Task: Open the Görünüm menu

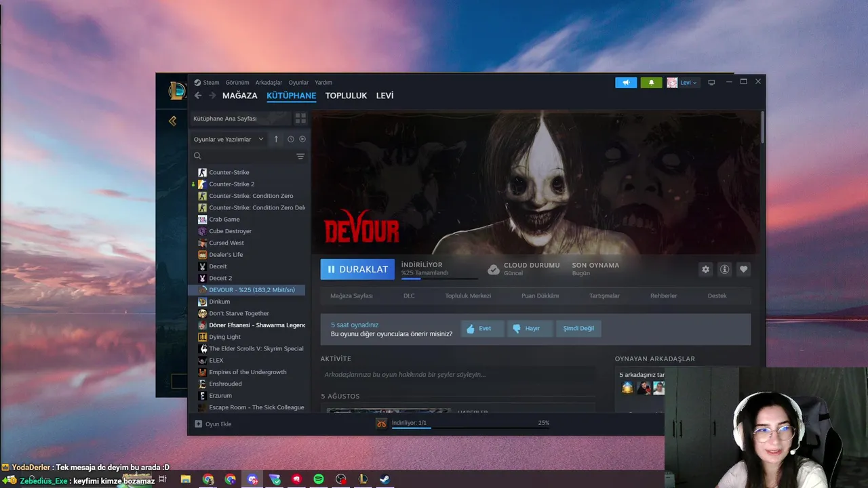Action: pos(237,83)
